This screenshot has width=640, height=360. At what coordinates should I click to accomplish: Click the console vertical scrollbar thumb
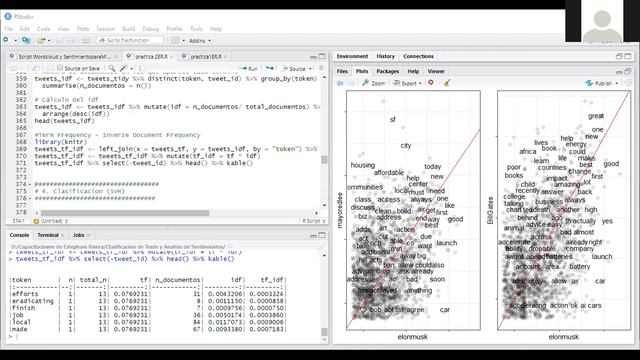[x=324, y=331]
